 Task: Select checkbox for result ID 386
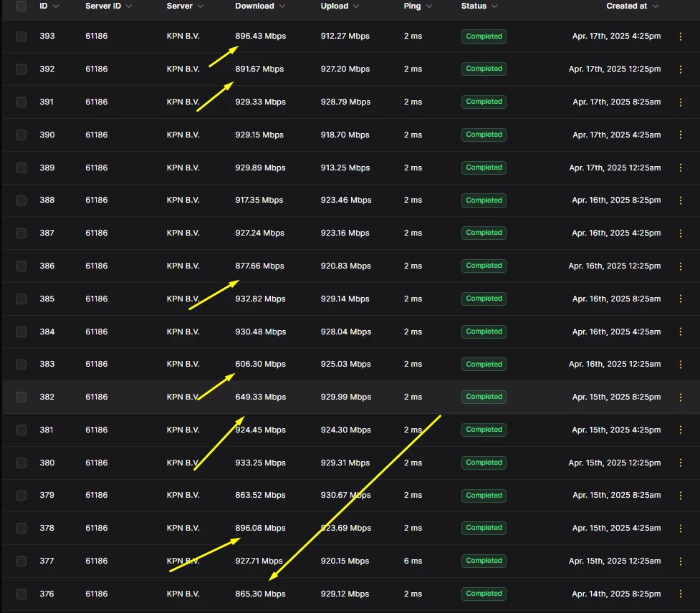21,266
